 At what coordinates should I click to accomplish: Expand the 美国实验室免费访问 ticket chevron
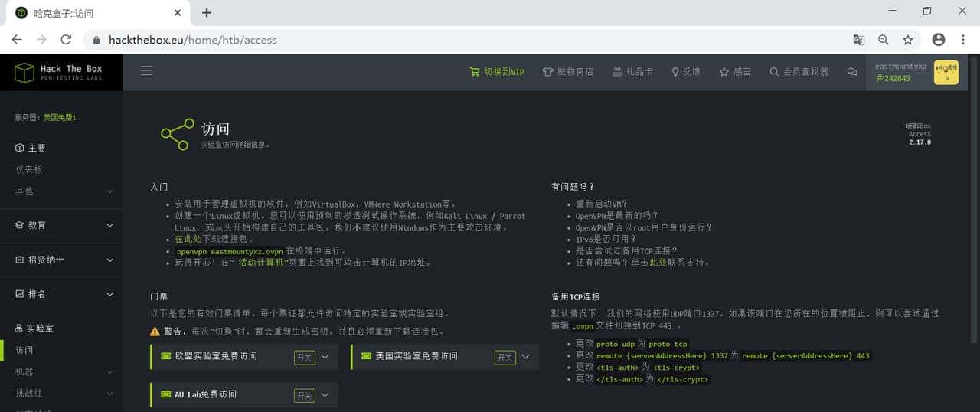(525, 356)
